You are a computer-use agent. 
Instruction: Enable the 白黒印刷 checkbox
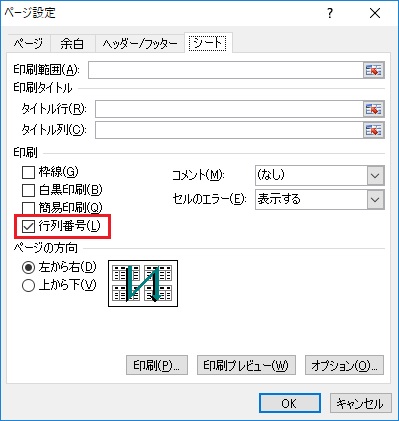tap(28, 190)
